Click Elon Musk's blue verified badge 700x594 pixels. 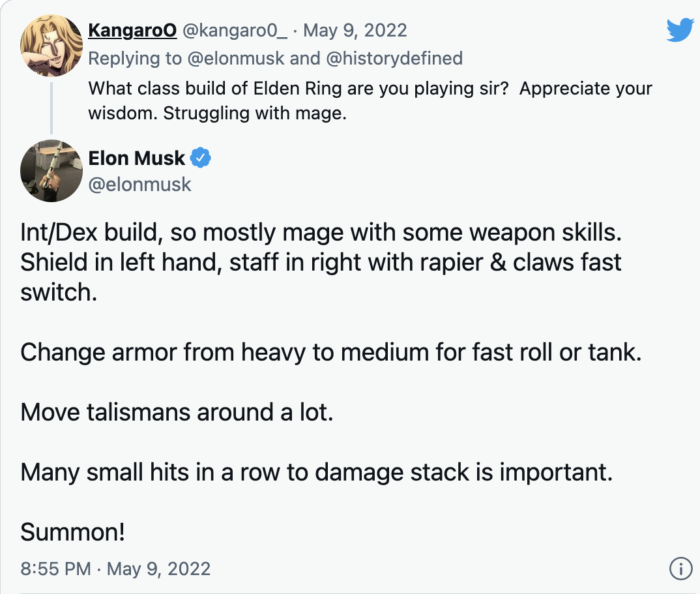[200, 158]
